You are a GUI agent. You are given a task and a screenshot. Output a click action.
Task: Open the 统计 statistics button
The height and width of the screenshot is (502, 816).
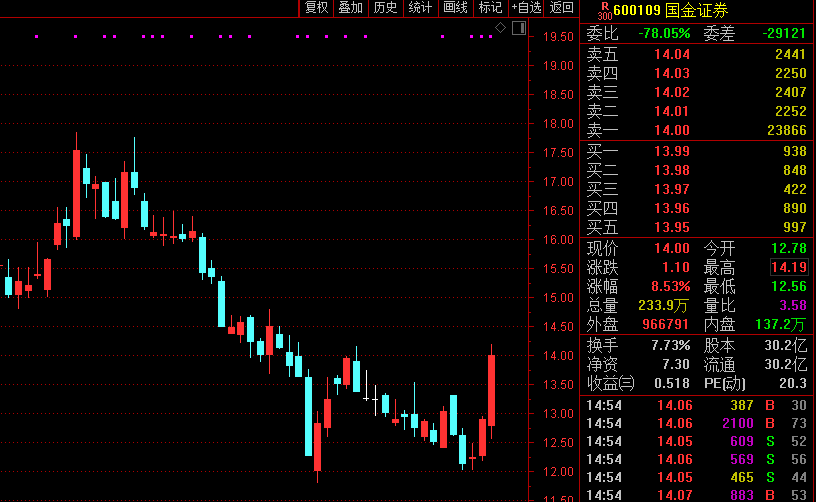pos(420,8)
